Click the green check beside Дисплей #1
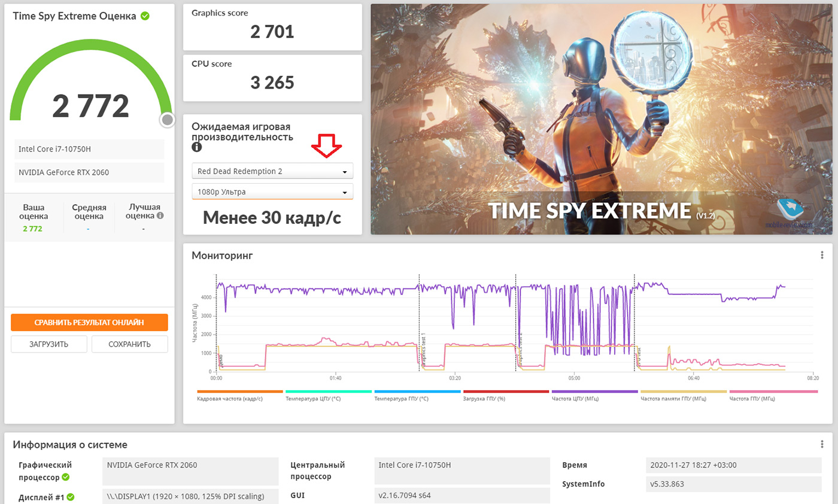838x504 pixels. tap(71, 497)
